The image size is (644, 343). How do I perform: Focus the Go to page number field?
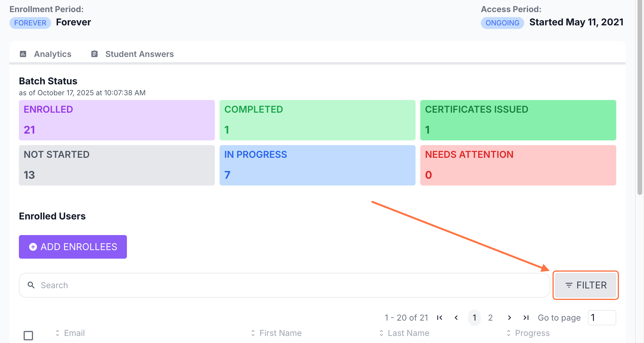point(602,318)
